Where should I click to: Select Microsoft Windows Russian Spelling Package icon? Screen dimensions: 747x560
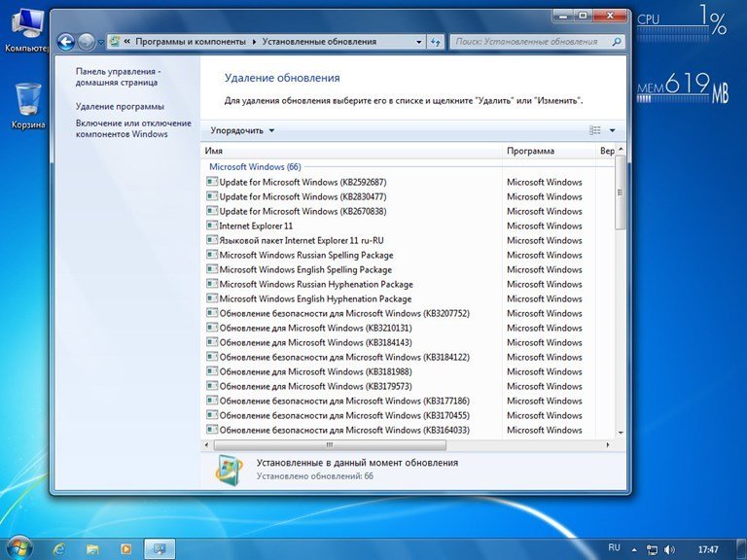pyautogui.click(x=212, y=255)
